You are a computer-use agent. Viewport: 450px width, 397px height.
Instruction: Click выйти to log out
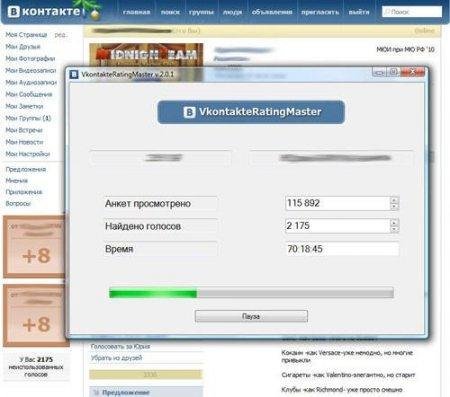tap(359, 12)
